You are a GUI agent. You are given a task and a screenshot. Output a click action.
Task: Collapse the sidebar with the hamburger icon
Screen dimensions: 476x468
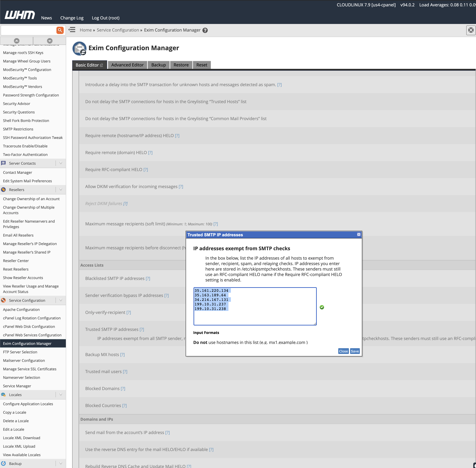[72, 30]
